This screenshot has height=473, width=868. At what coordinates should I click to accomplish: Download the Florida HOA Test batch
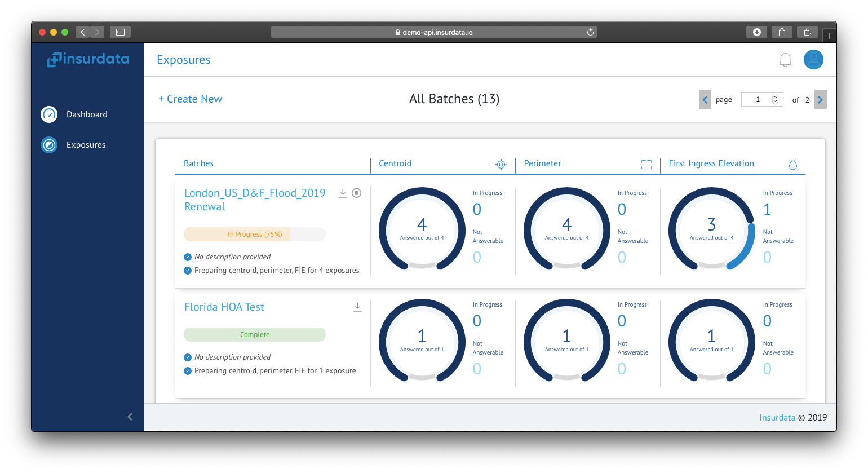(x=357, y=307)
